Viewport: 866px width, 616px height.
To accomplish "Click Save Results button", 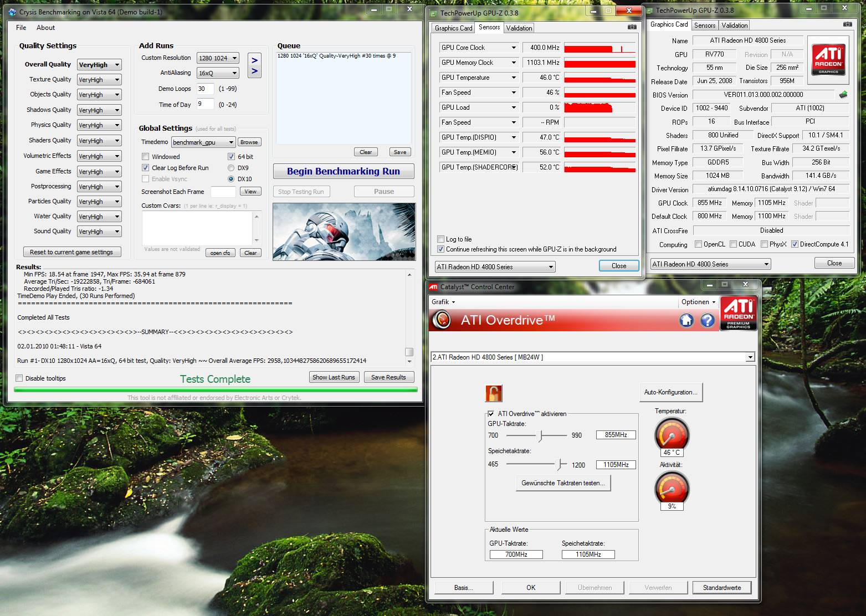I will coord(388,377).
